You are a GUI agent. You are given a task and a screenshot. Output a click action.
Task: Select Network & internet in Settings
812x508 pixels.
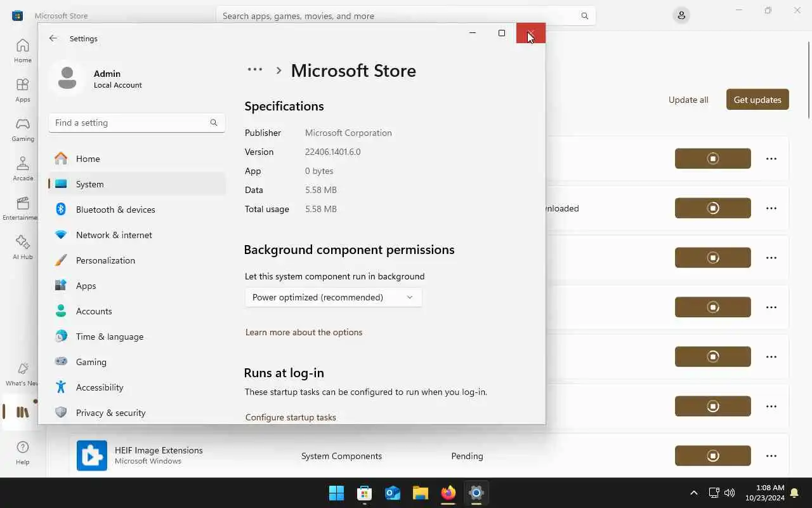(137, 235)
